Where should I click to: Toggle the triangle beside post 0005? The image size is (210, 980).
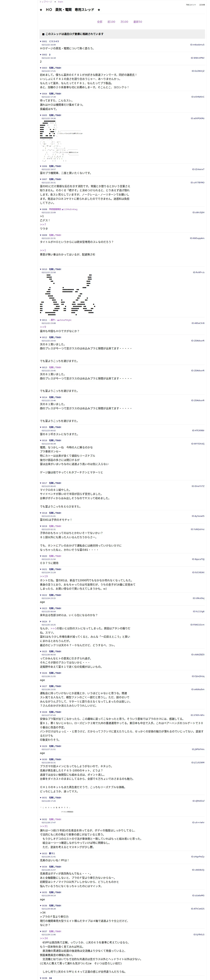pos(41,115)
